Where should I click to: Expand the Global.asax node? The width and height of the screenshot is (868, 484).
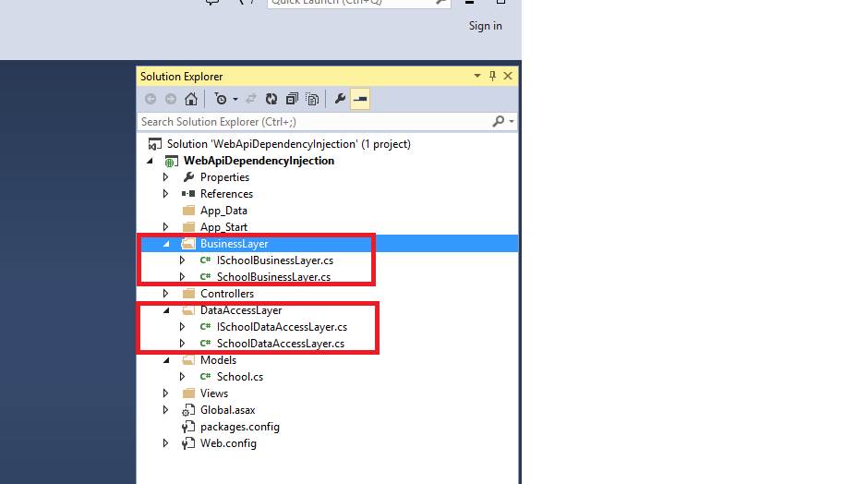pyautogui.click(x=165, y=410)
